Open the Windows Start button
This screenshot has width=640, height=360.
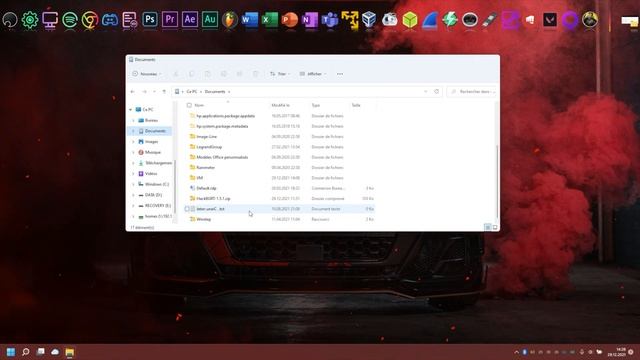coord(11,352)
